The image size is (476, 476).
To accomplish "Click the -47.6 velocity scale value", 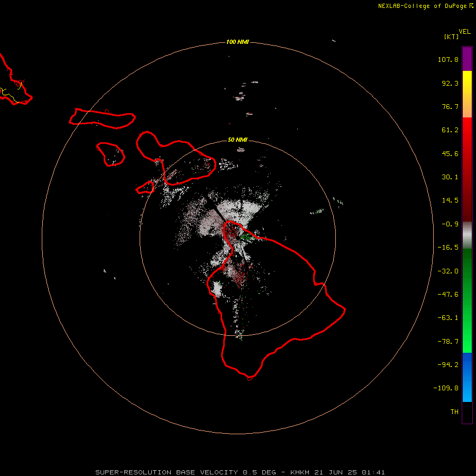I will click(x=448, y=295).
